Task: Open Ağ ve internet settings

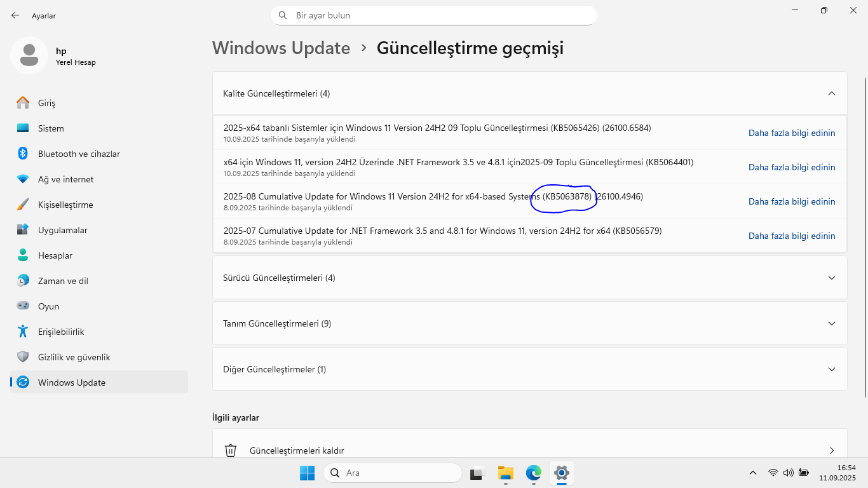Action: click(x=99, y=179)
